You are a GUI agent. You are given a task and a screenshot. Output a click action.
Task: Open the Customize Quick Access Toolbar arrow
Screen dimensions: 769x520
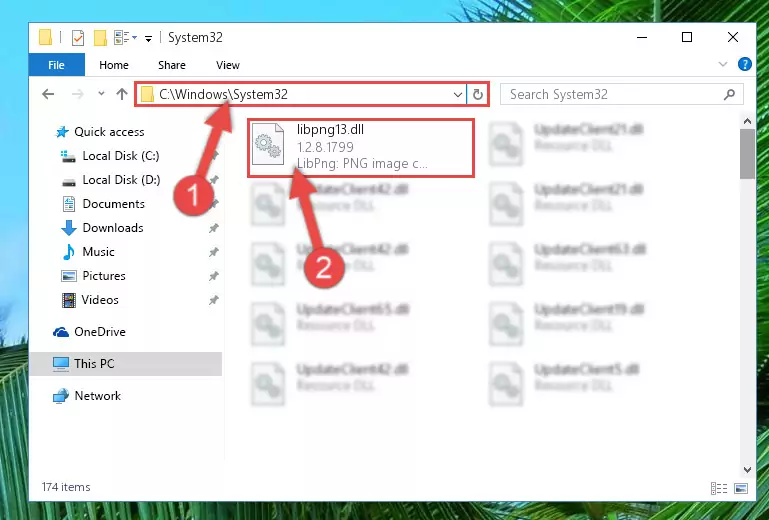(148, 38)
